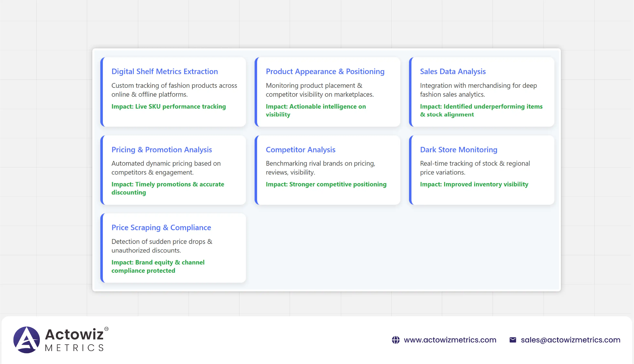The width and height of the screenshot is (634, 364).
Task: Open the Competitor Analysis card heading
Action: pyautogui.click(x=300, y=150)
